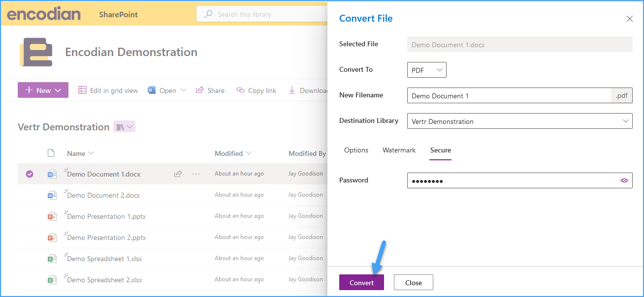Click Jay Goodison on Demo Spreadsheet 2.xlsx row
644x297 pixels.
tap(306, 279)
